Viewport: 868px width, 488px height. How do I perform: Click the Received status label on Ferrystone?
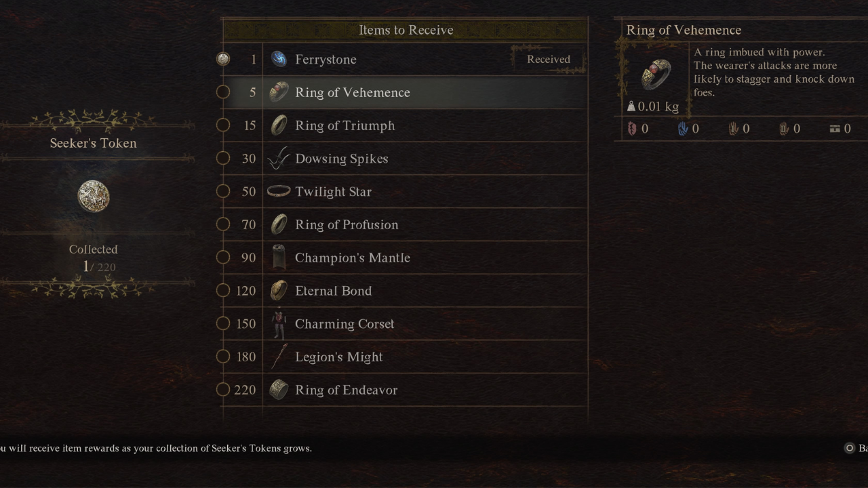[x=549, y=60]
